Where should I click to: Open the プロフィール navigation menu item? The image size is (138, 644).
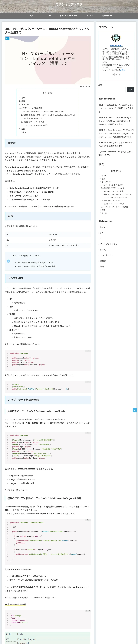click(x=88, y=16)
